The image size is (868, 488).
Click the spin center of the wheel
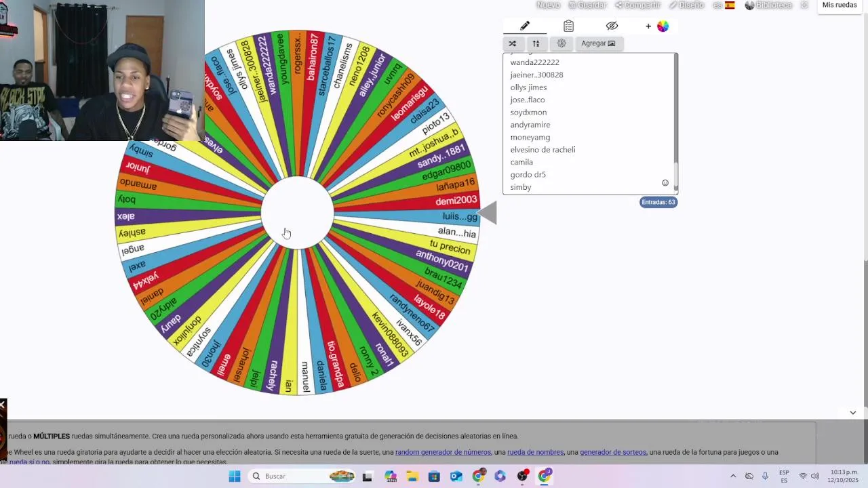[x=297, y=213]
